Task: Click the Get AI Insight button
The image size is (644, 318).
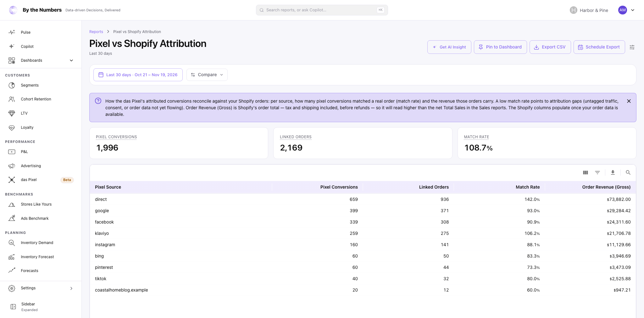Action: click(x=449, y=47)
